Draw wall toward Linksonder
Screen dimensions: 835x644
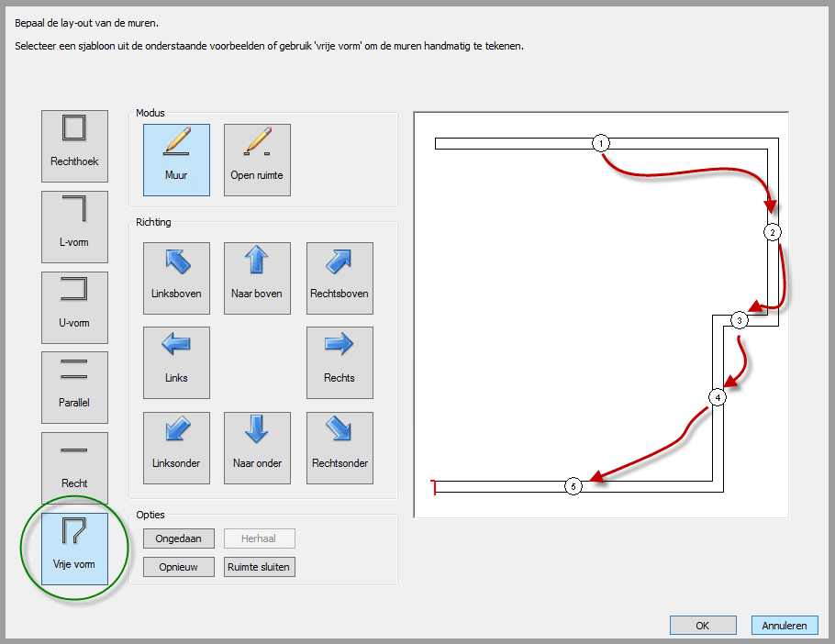coord(176,447)
